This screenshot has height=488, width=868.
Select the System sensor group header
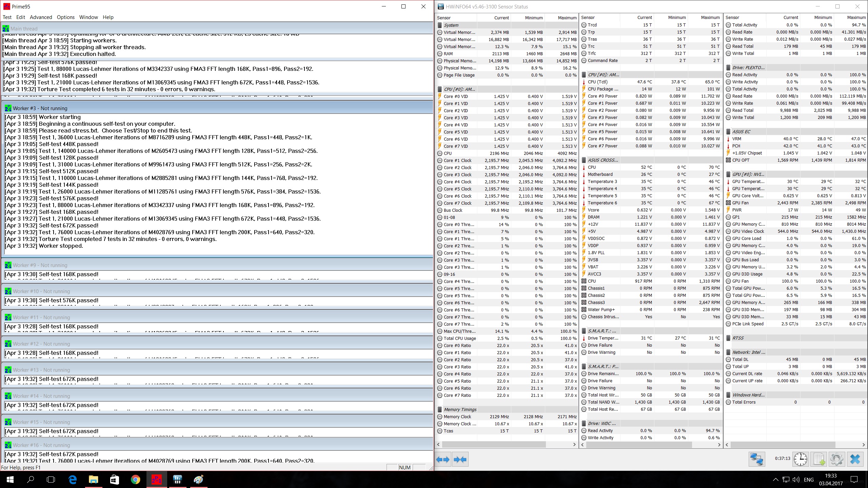451,25
